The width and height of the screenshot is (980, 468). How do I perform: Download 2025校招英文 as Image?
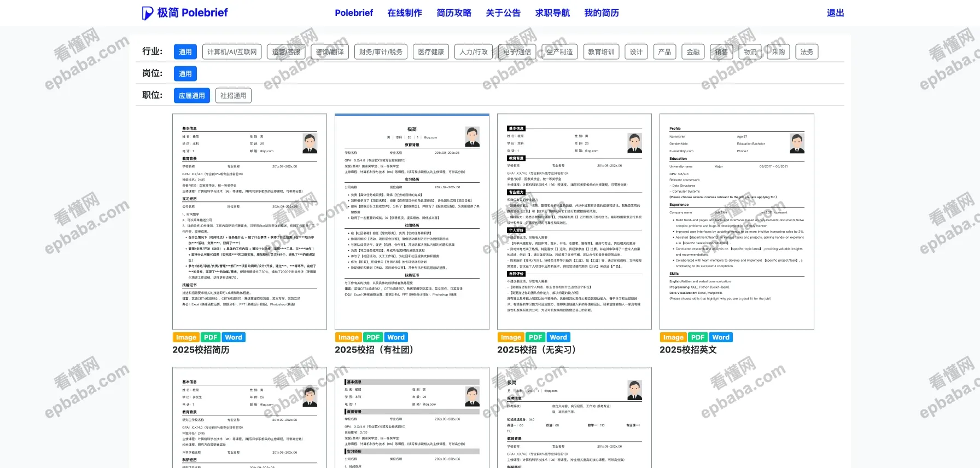point(673,337)
